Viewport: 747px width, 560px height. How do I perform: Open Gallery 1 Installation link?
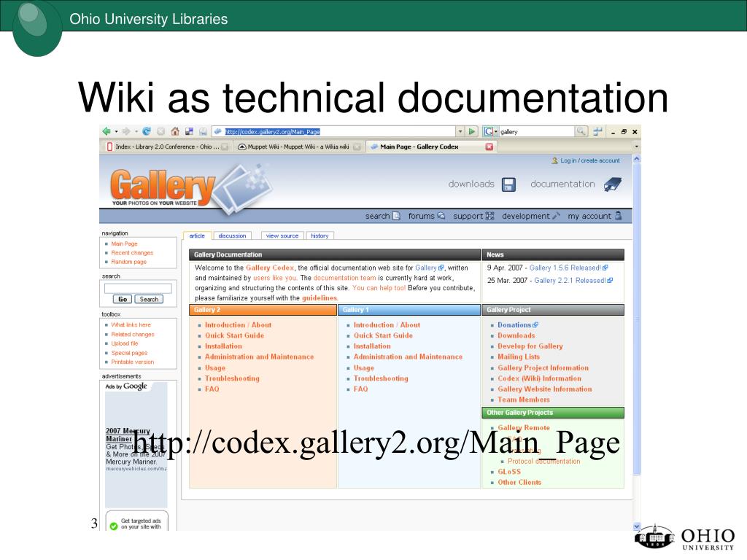pos(372,346)
